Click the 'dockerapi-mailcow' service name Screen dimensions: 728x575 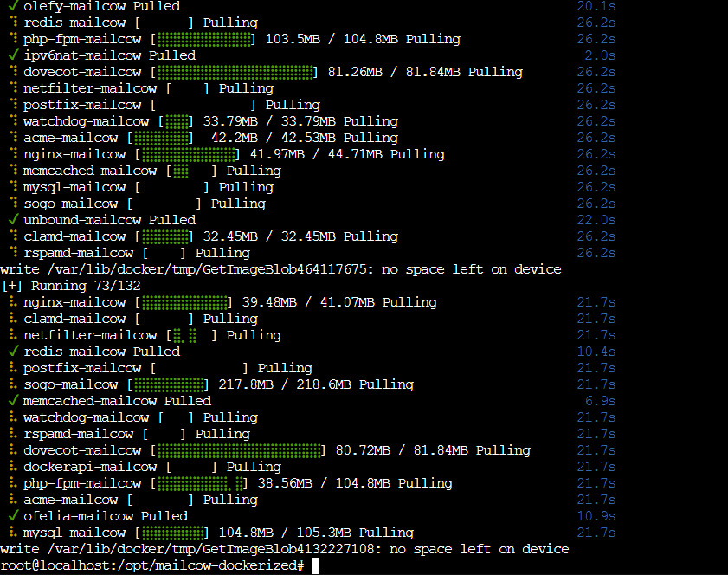(90, 467)
